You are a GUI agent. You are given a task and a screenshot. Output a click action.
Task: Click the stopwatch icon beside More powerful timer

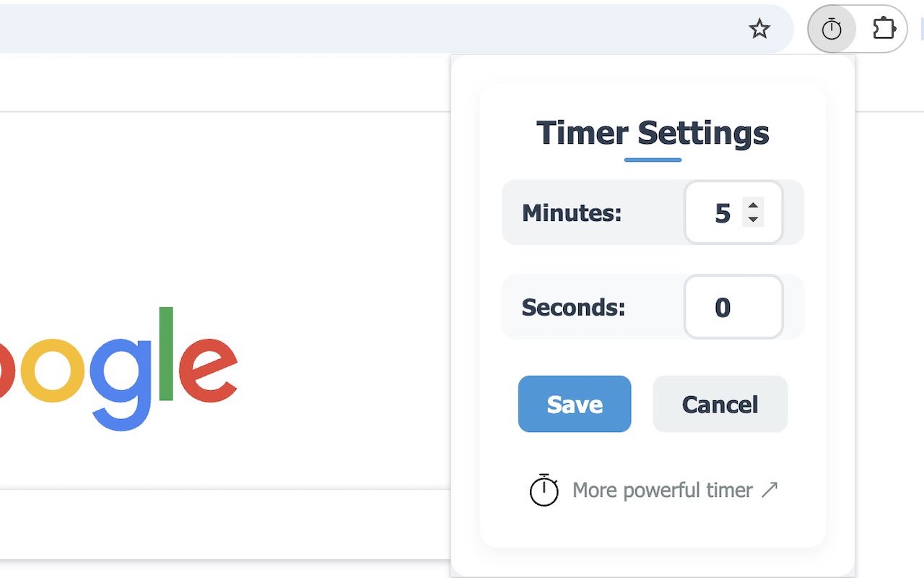tap(544, 491)
